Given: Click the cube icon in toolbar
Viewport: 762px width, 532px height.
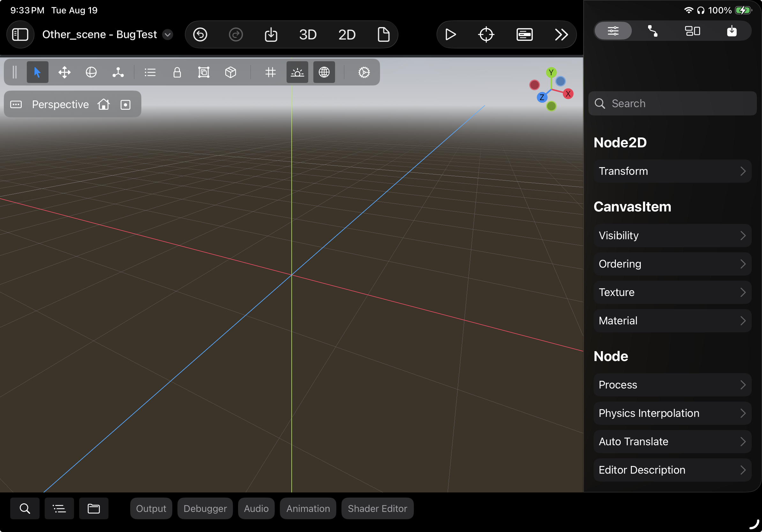Looking at the screenshot, I should click(231, 72).
